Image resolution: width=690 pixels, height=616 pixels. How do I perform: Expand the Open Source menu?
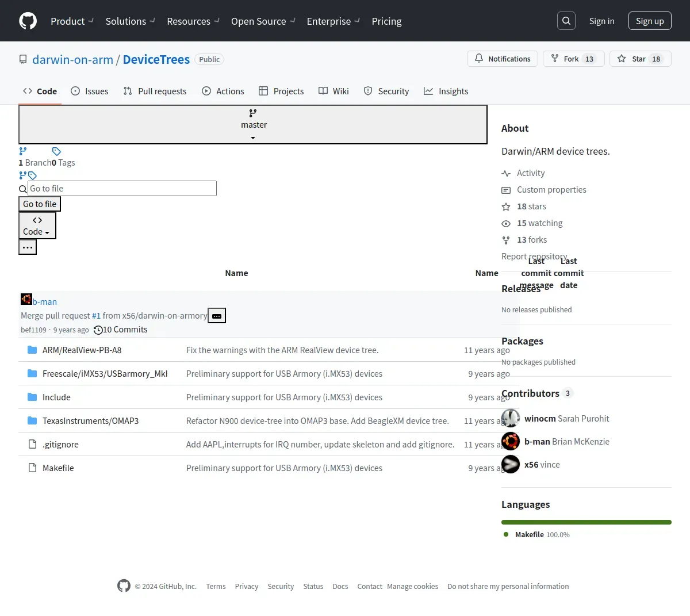click(x=263, y=21)
